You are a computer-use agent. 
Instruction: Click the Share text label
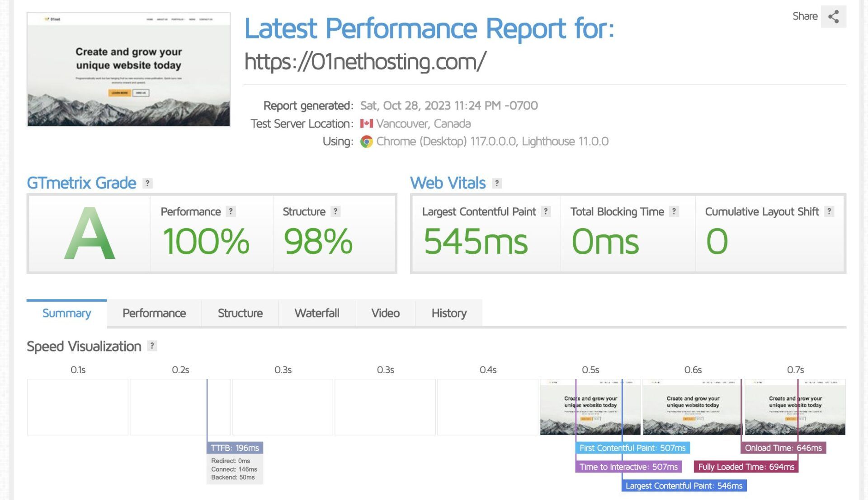(x=805, y=16)
